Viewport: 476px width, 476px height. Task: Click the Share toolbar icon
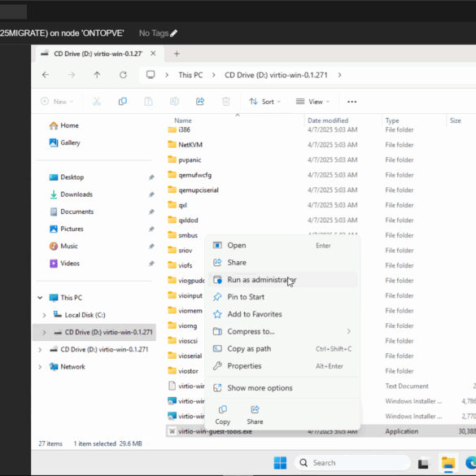click(x=200, y=102)
